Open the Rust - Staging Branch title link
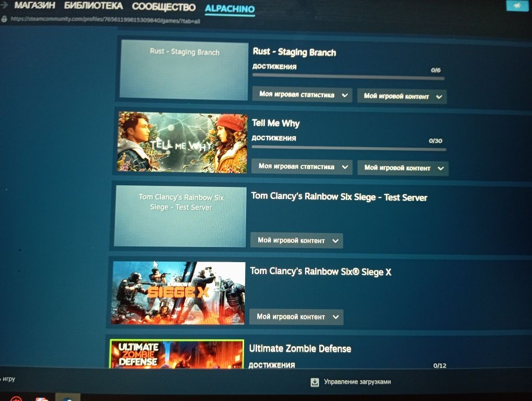The image size is (532, 401). 294,52
